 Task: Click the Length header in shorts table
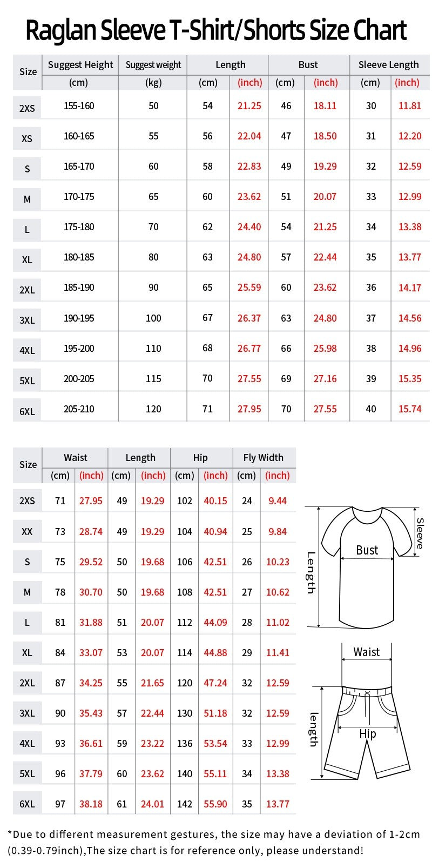click(140, 458)
